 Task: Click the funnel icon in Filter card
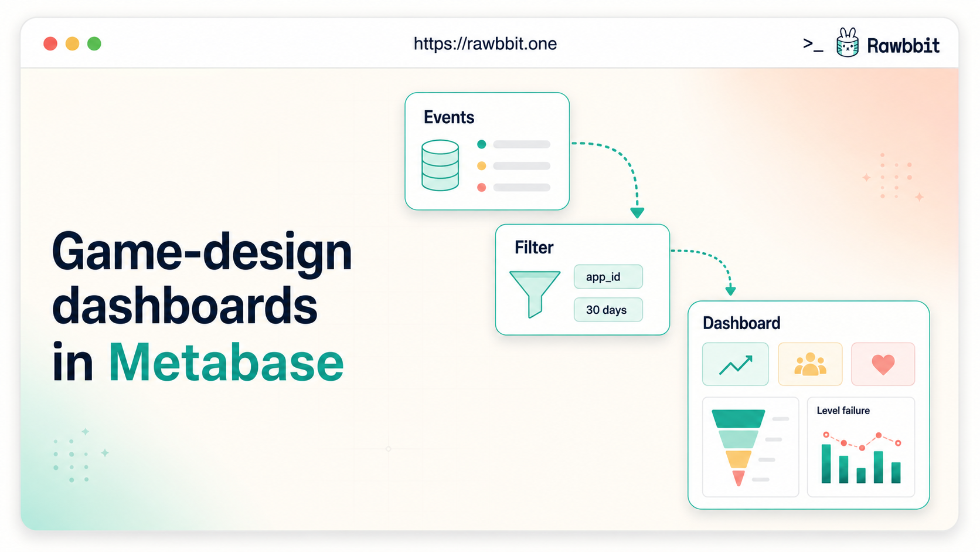pyautogui.click(x=535, y=293)
